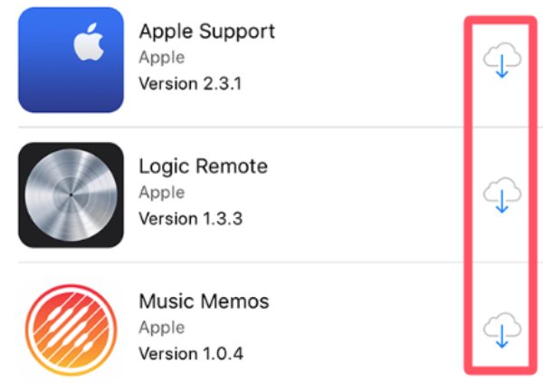This screenshot has width=543, height=392.
Task: Click the Apple developer label under Apple Support
Action: 162,58
